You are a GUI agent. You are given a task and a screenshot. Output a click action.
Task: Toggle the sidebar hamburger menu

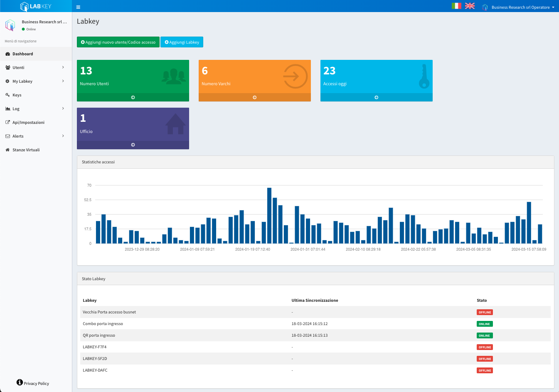(x=78, y=7)
